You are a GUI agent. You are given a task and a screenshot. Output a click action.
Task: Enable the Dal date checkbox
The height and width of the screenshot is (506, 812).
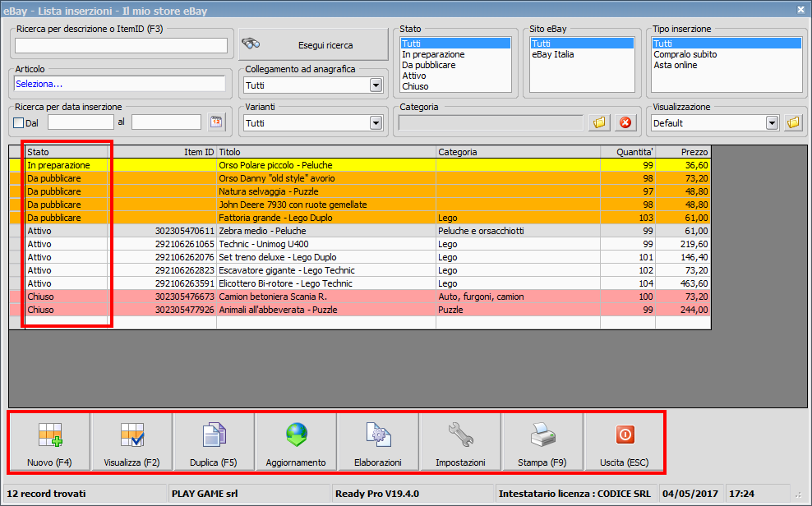pyautogui.click(x=19, y=122)
